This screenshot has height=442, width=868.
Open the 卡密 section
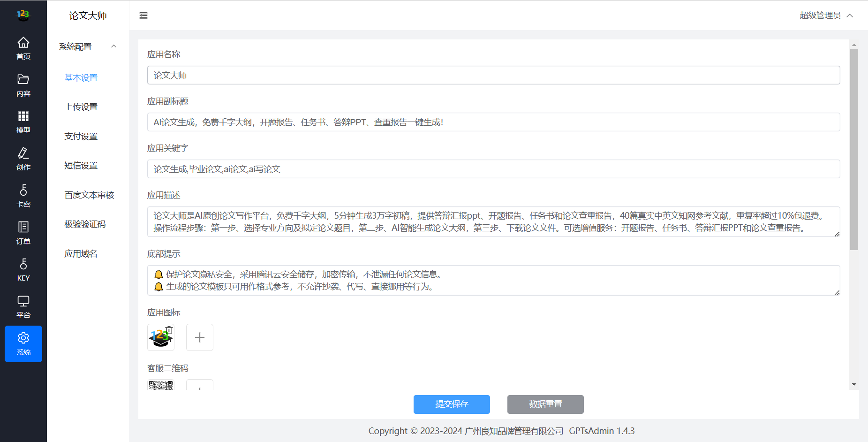tap(23, 196)
